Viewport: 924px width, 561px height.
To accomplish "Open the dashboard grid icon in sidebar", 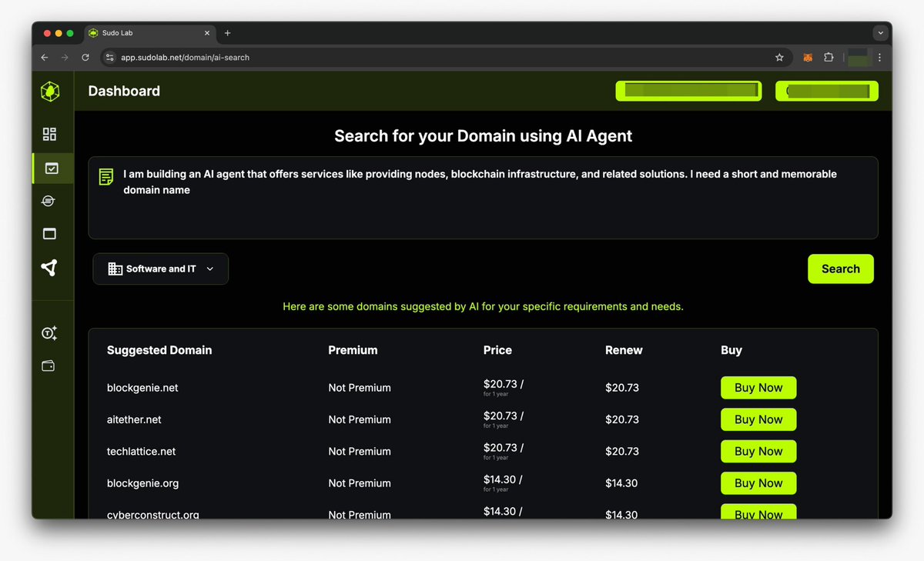I will point(49,135).
